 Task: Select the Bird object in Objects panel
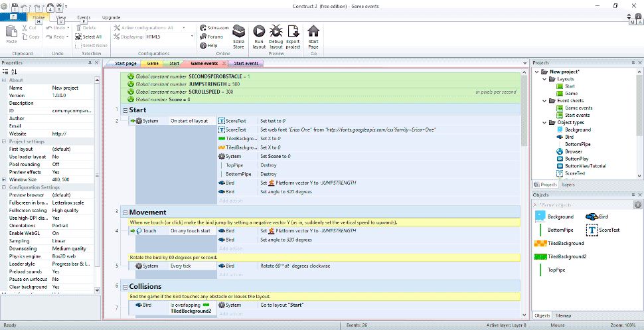[596, 216]
